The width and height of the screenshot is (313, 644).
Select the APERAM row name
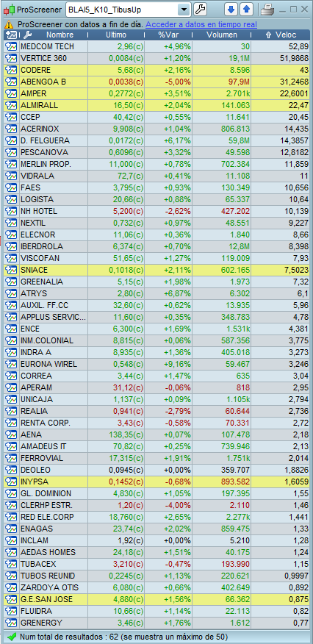(36, 387)
